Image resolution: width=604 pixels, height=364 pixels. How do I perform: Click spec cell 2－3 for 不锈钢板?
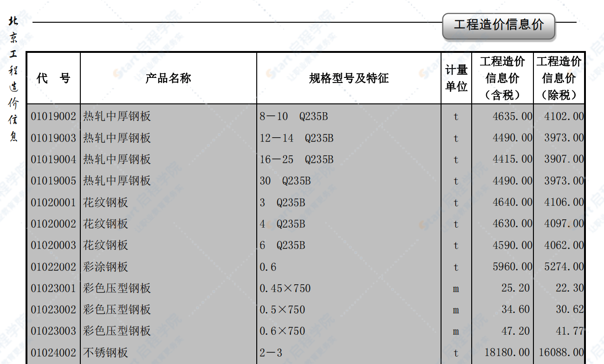click(271, 353)
